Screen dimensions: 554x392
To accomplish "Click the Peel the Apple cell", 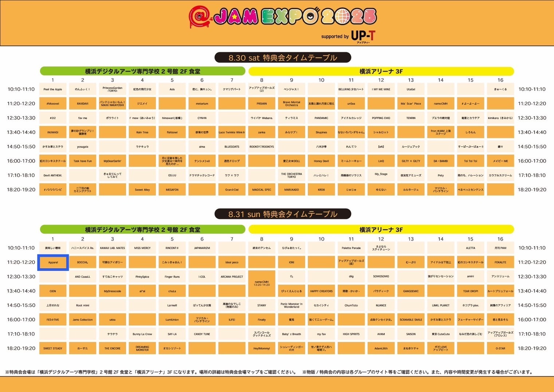I will (x=53, y=89).
